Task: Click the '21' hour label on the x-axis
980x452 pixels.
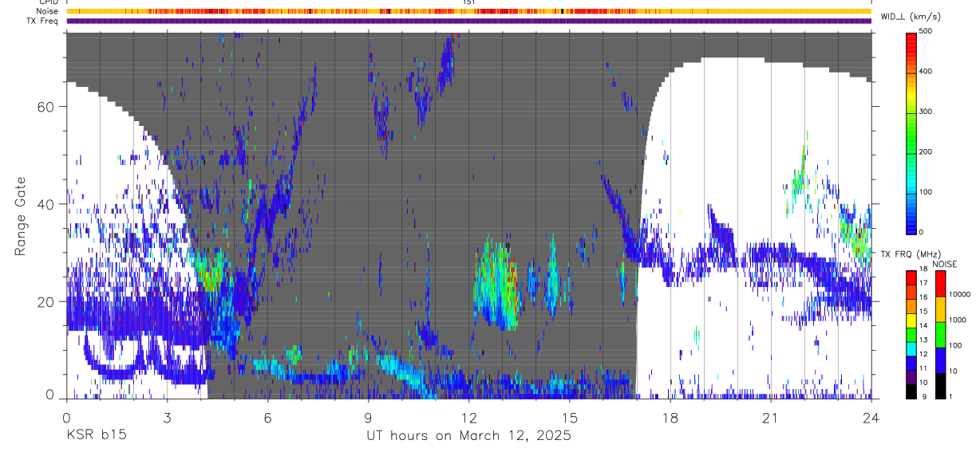Action: point(770,416)
